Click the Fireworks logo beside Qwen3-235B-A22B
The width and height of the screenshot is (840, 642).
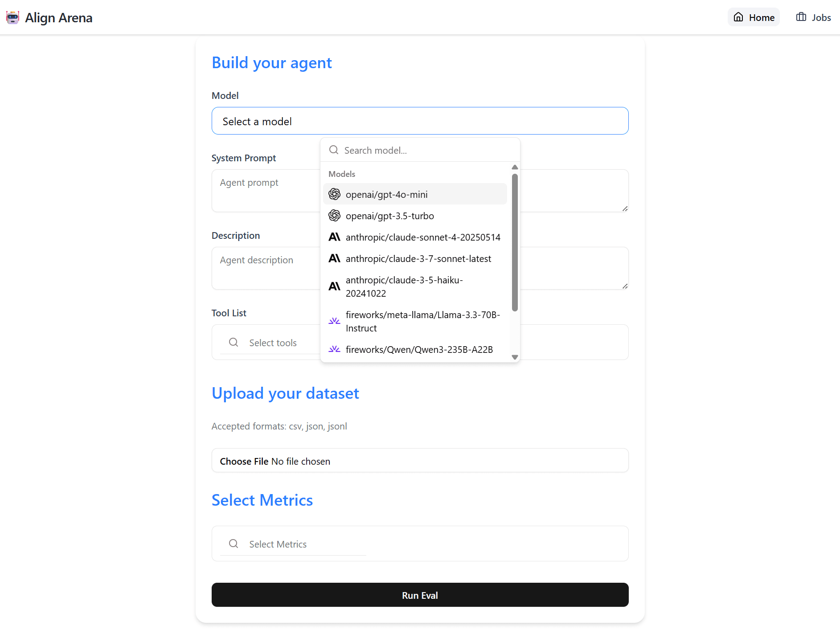[334, 349]
